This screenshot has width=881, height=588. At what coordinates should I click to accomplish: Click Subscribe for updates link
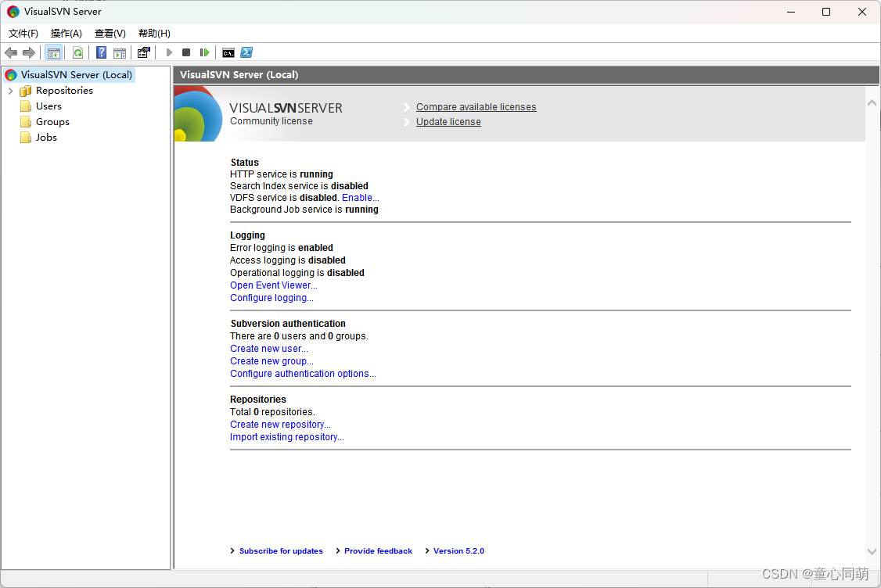click(281, 551)
